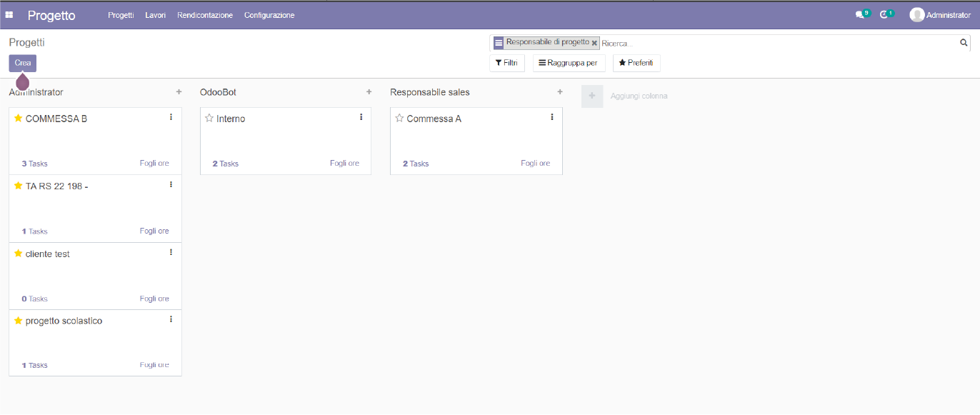Click the OdooBot column header
The image size is (980, 415).
coord(218,92)
